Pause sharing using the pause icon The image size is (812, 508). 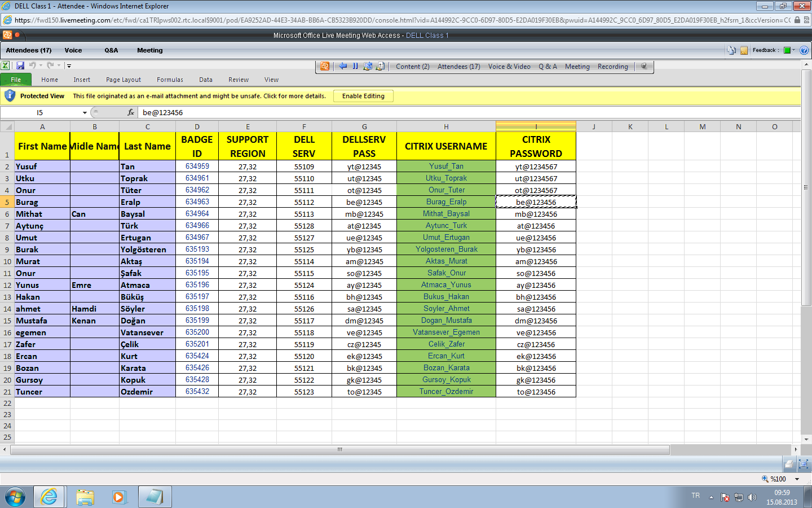(x=355, y=66)
